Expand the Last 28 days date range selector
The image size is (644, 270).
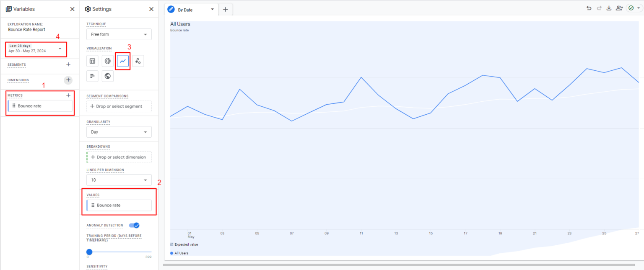pyautogui.click(x=36, y=49)
